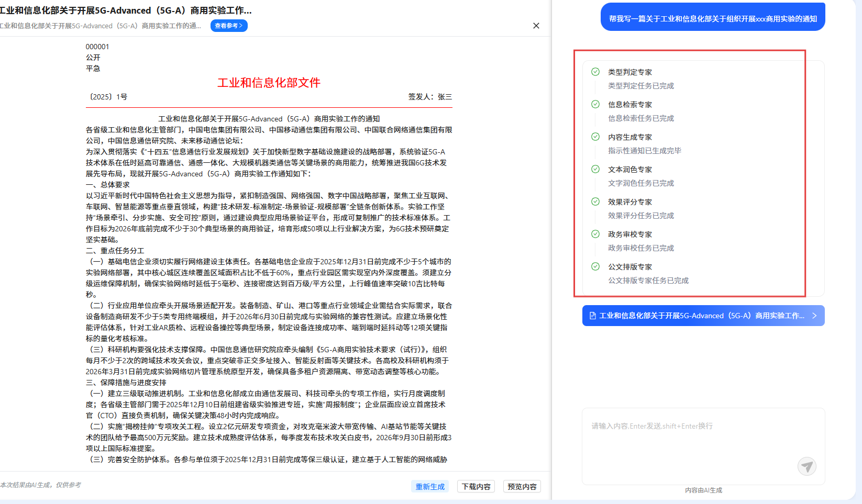Screen dimensions: 862x504
Task: Close the document preview panel
Action: point(536,26)
